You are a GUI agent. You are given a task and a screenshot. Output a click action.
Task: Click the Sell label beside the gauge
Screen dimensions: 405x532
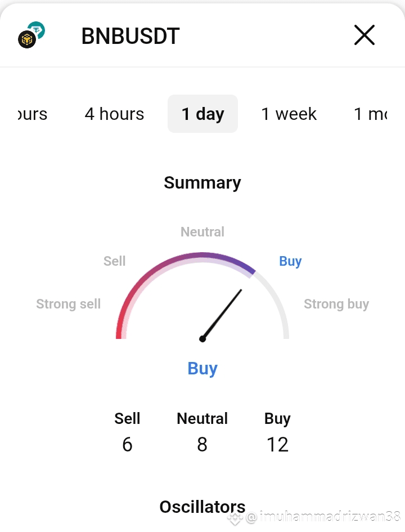(x=115, y=261)
